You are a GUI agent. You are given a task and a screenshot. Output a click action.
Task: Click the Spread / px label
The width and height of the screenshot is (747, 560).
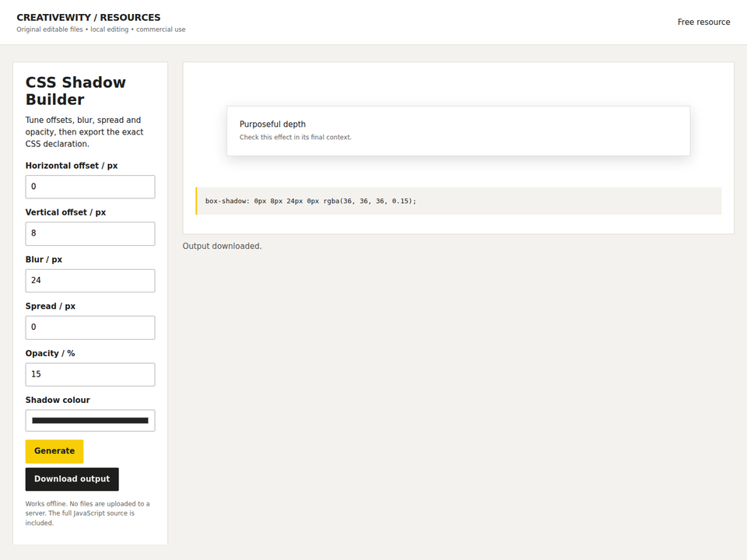(51, 306)
